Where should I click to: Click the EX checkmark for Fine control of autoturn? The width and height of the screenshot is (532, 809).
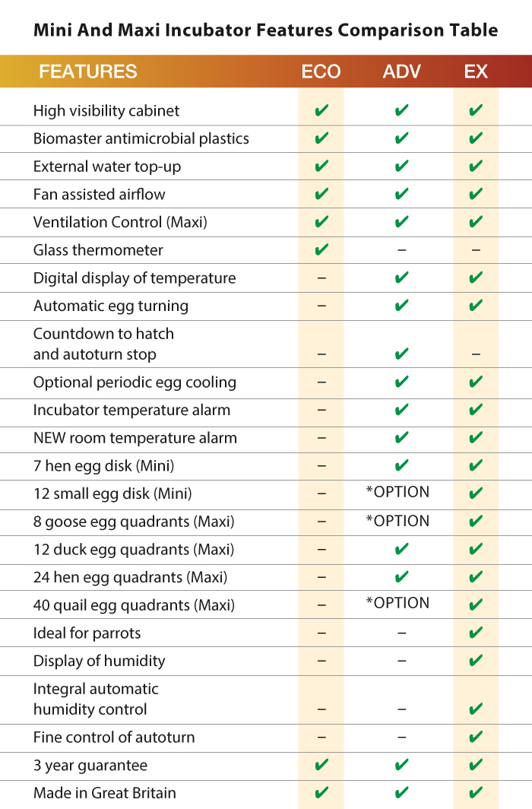[x=476, y=737]
